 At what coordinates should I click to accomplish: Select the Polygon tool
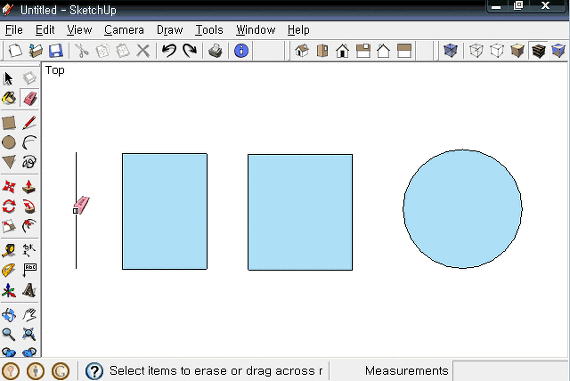click(x=9, y=162)
